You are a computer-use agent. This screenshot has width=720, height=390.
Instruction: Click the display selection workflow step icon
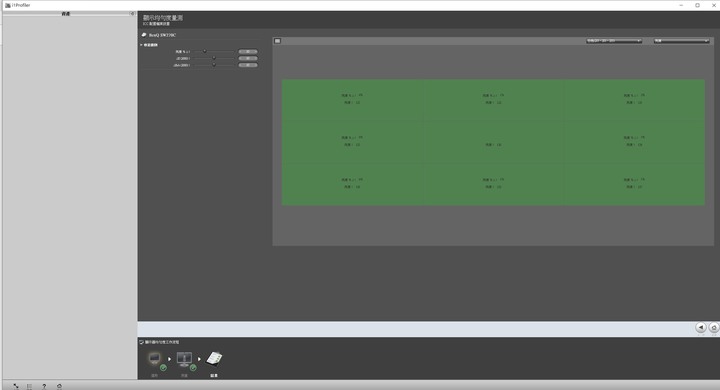tap(155, 358)
